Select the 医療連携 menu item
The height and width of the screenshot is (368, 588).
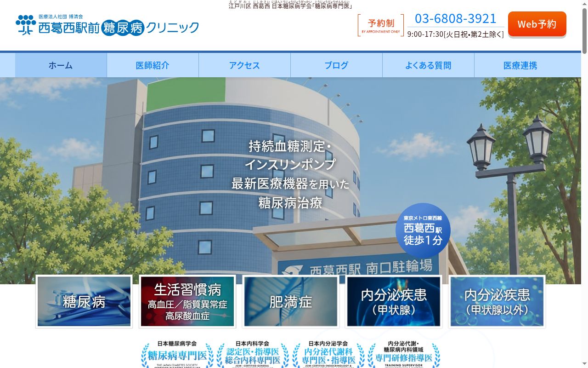(520, 65)
